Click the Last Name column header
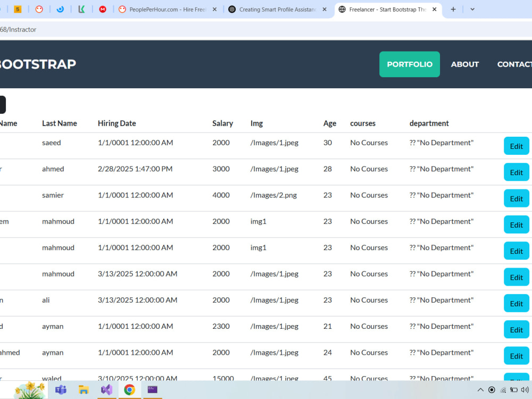 tap(60, 123)
